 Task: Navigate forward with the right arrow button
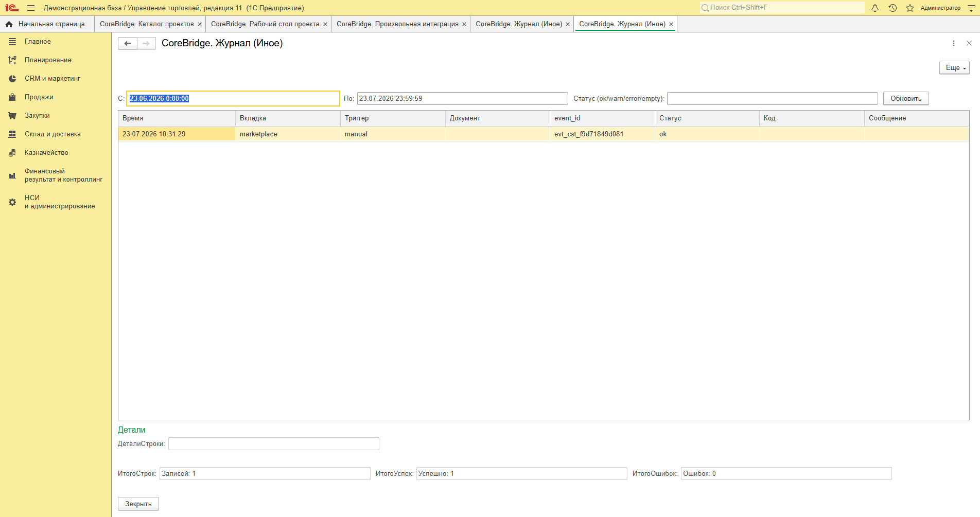pos(146,43)
